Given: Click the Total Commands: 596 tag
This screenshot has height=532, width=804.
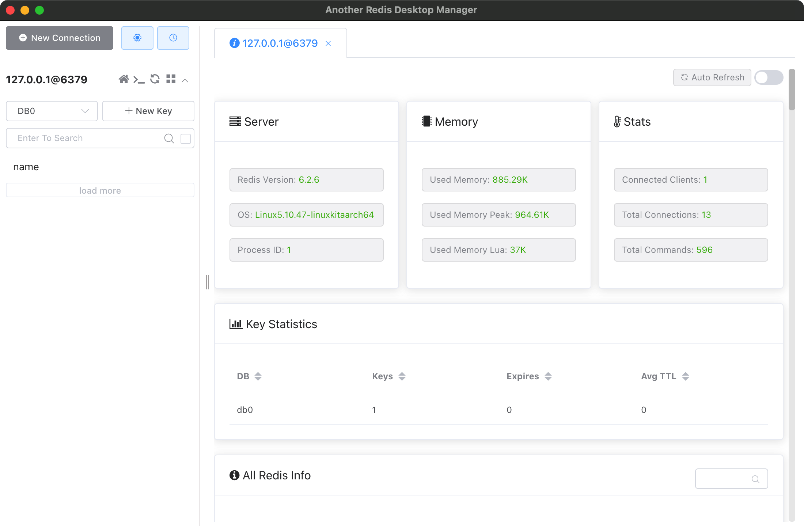Looking at the screenshot, I should [691, 250].
